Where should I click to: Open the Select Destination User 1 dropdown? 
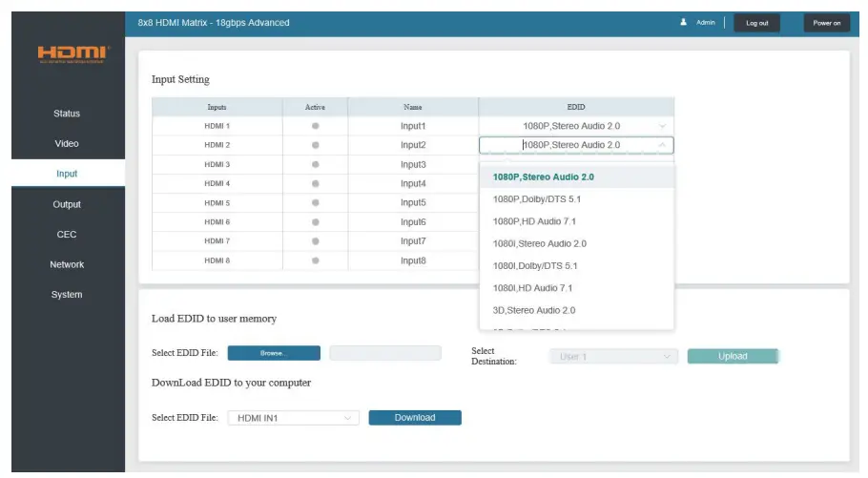coord(613,357)
